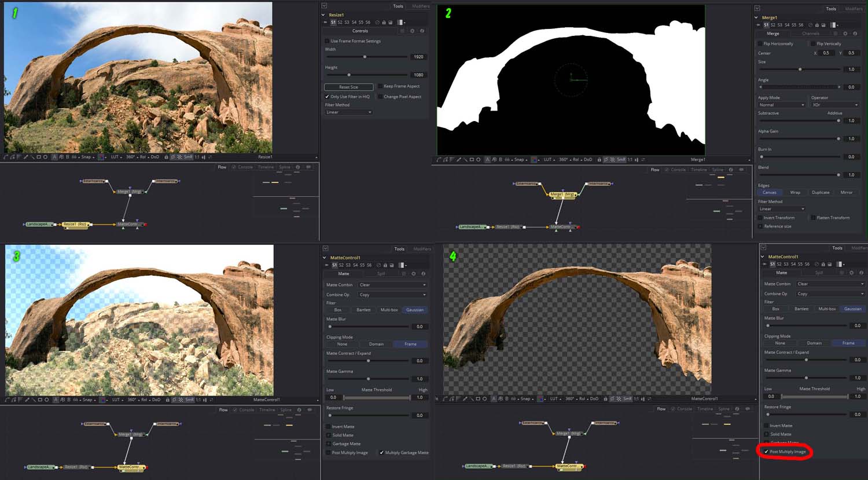This screenshot has height=480, width=868.
Task: Select Mirror edges button
Action: coord(847,192)
